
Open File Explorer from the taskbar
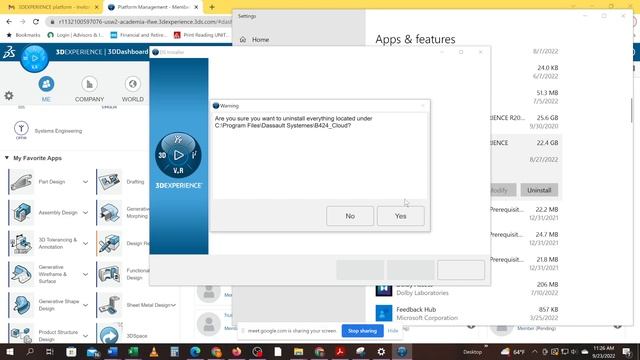coord(298,351)
